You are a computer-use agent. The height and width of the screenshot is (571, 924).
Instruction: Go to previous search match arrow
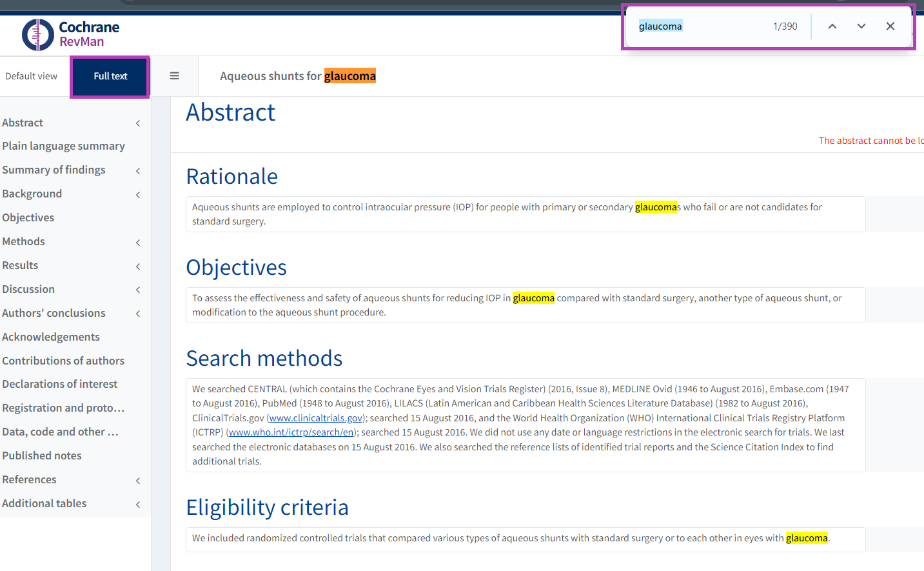(832, 26)
